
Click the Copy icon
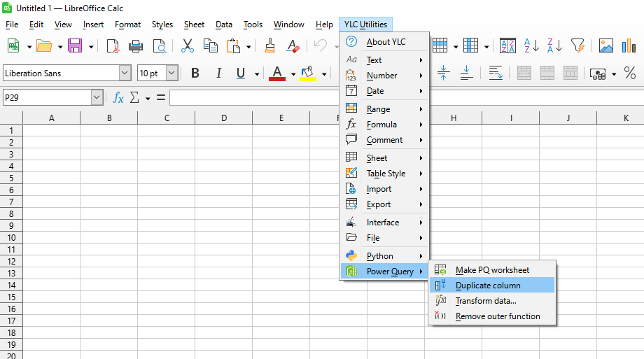click(211, 45)
